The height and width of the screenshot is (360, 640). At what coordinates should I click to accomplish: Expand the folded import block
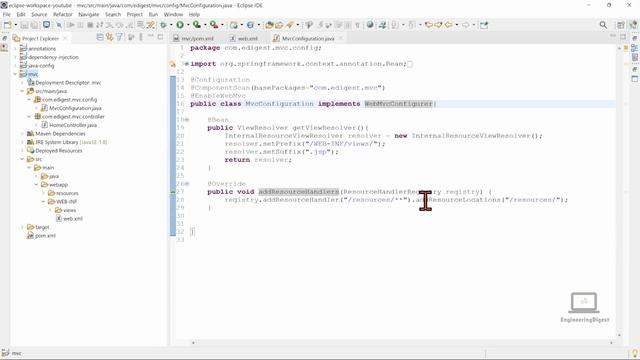pyautogui.click(x=187, y=64)
